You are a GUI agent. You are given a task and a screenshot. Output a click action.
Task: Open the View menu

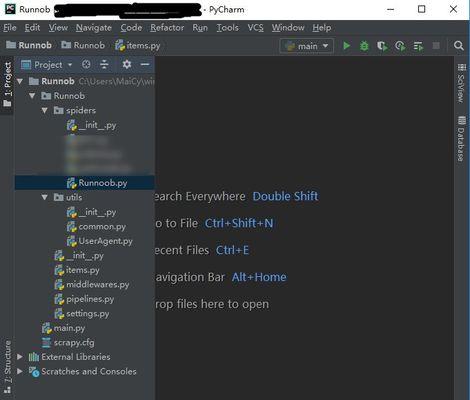[x=58, y=28]
